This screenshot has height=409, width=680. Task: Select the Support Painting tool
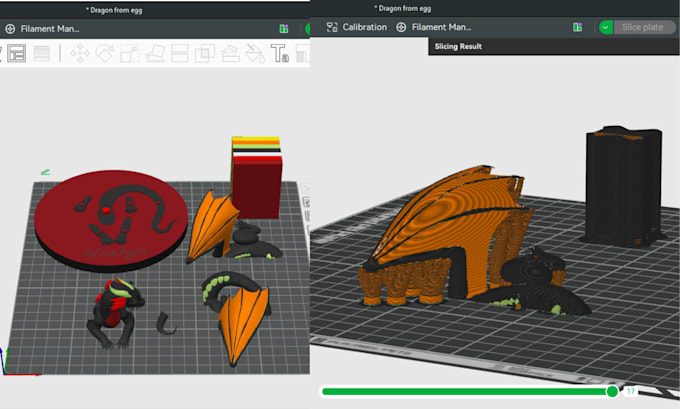pos(230,54)
